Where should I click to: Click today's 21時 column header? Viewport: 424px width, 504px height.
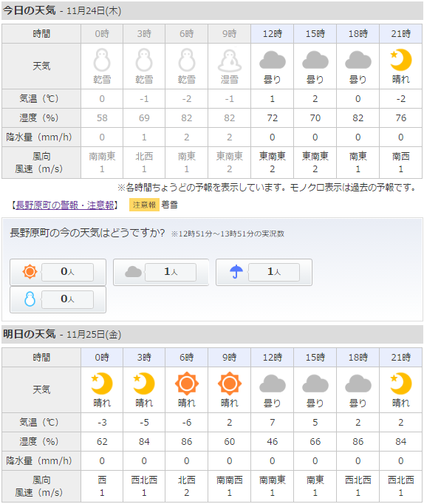(400, 33)
